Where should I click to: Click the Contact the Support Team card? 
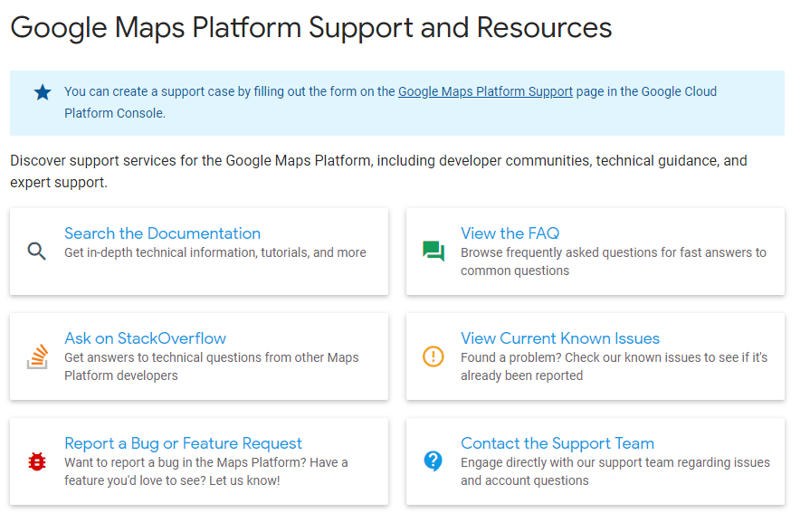[596, 461]
